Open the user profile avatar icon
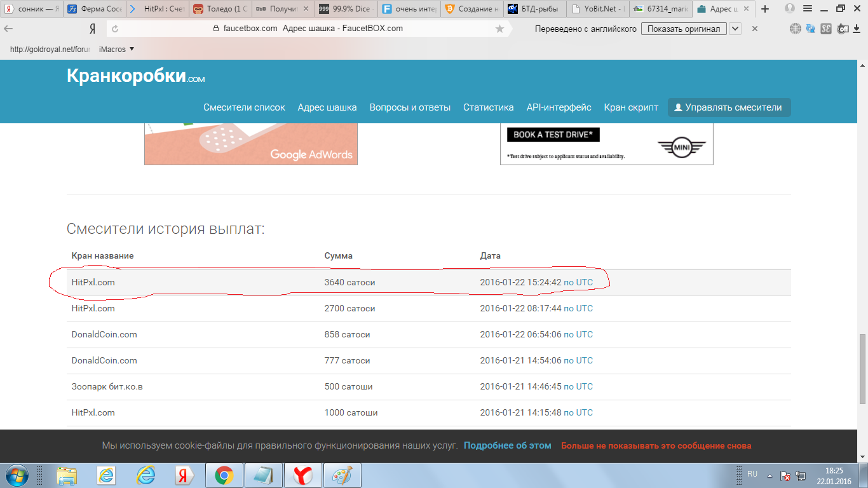Viewport: 868px width, 488px height. (790, 8)
